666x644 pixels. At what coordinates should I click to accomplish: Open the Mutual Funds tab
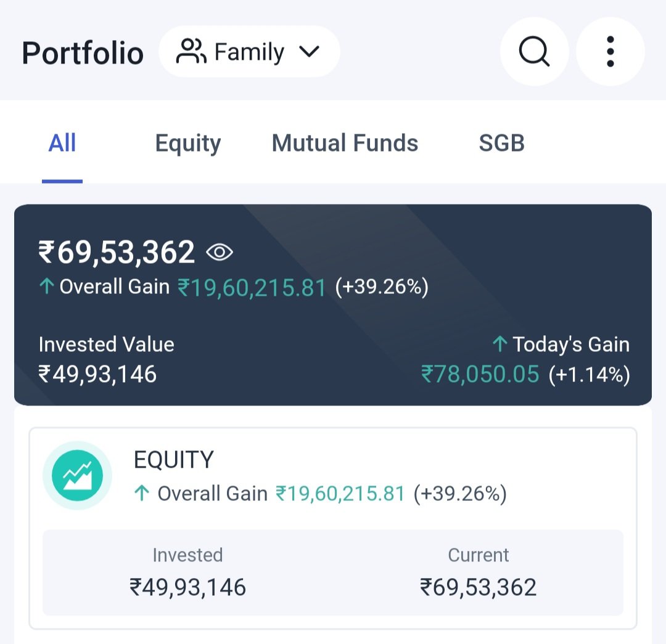click(x=345, y=142)
